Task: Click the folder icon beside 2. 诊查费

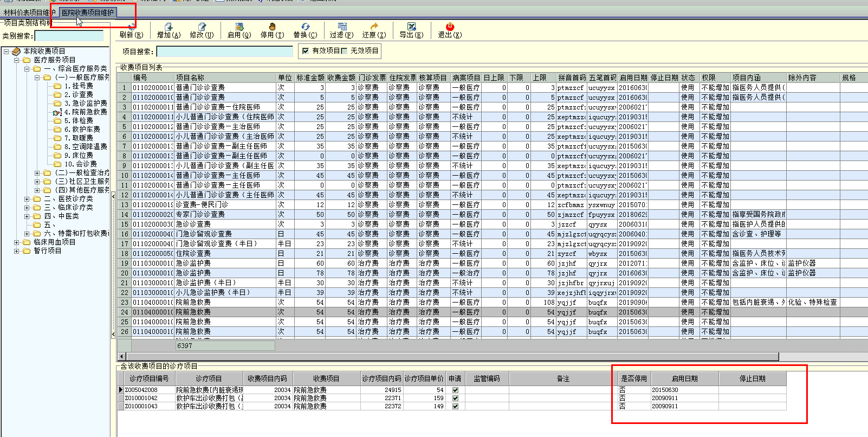Action: 57,95
